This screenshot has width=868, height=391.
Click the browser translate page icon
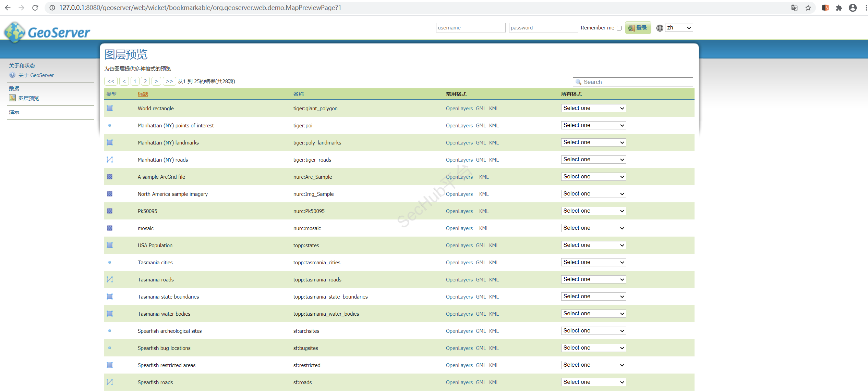794,8
